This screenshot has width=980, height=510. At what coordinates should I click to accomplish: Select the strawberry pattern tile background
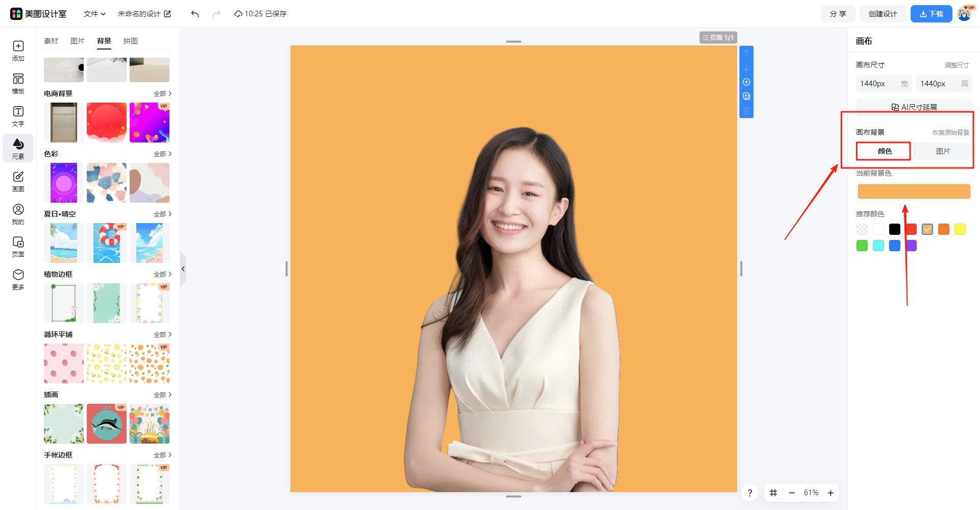pyautogui.click(x=64, y=363)
